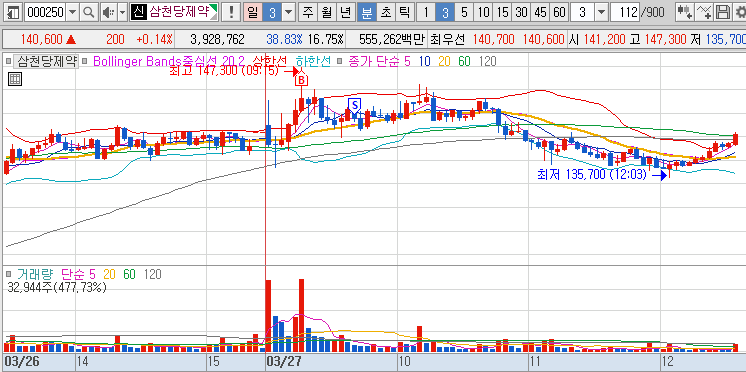Click the black 신 badge icon
This screenshot has height=372, width=746.
138,12
